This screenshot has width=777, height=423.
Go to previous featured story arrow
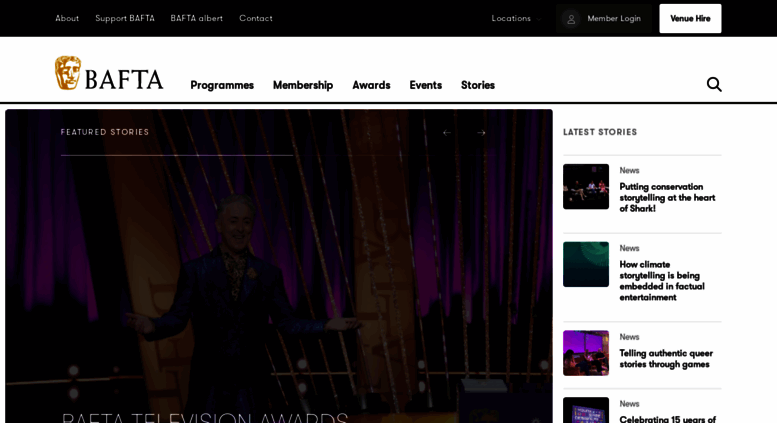click(x=447, y=132)
